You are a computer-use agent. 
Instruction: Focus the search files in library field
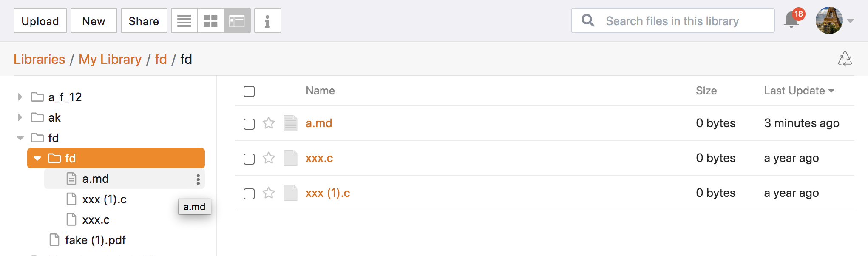(x=672, y=20)
